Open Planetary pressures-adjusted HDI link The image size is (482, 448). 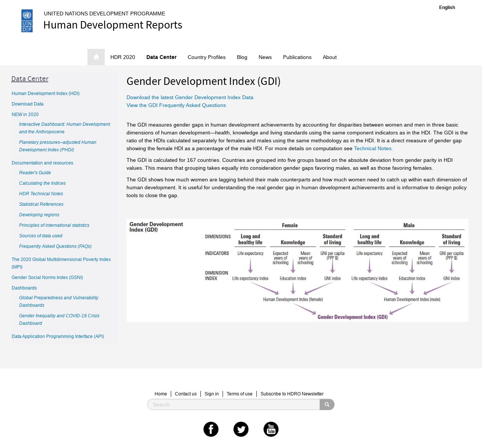[58, 146]
